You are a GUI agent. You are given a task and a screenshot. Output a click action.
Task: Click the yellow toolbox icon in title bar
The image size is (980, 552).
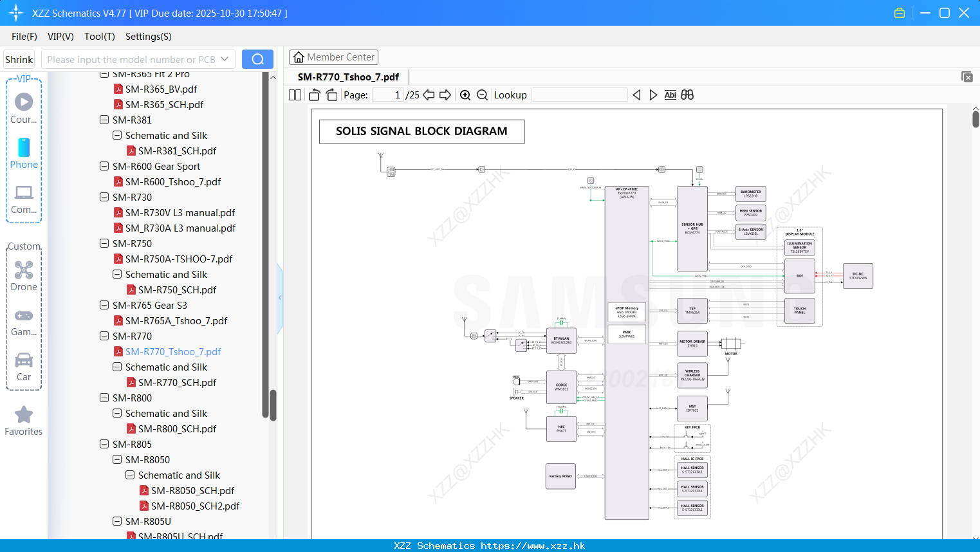click(900, 13)
